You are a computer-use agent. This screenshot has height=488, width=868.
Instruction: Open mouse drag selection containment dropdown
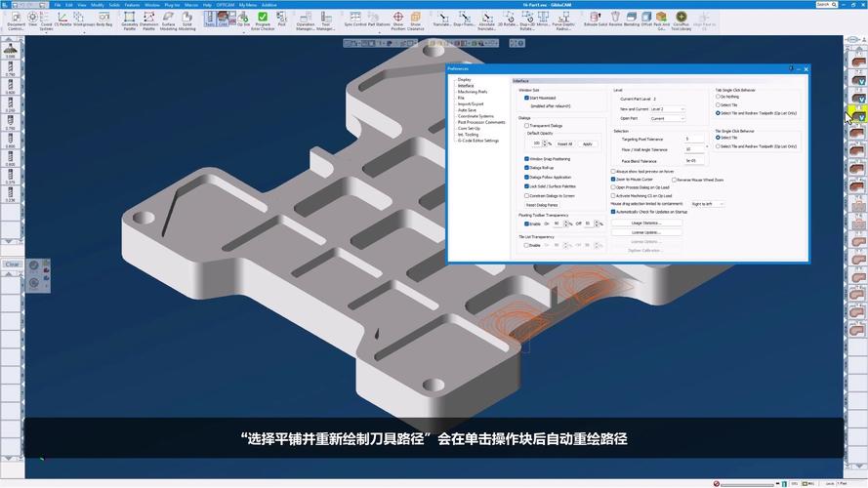[708, 204]
